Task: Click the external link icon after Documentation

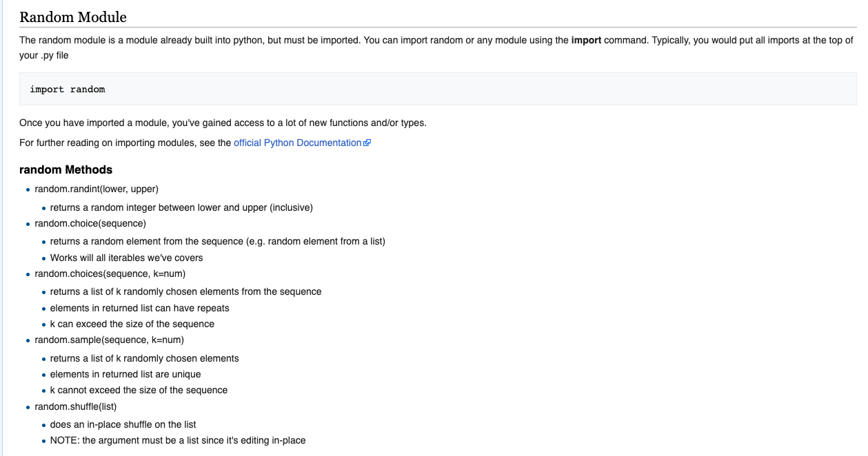Action: point(367,143)
